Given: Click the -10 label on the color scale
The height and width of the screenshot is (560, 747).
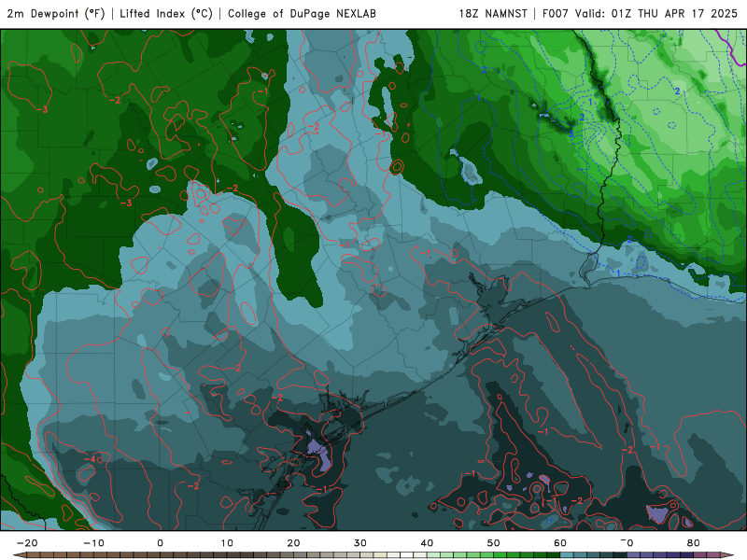Looking at the screenshot, I should pyautogui.click(x=93, y=543).
